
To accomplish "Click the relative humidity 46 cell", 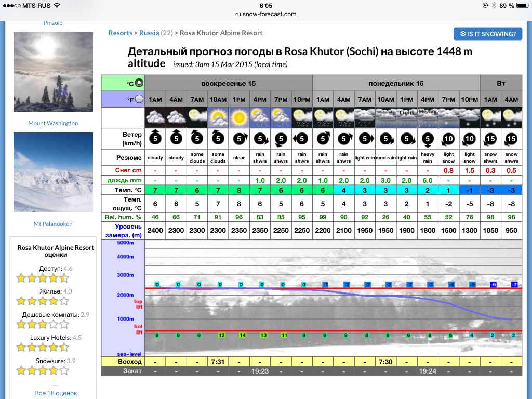I will 155,217.
